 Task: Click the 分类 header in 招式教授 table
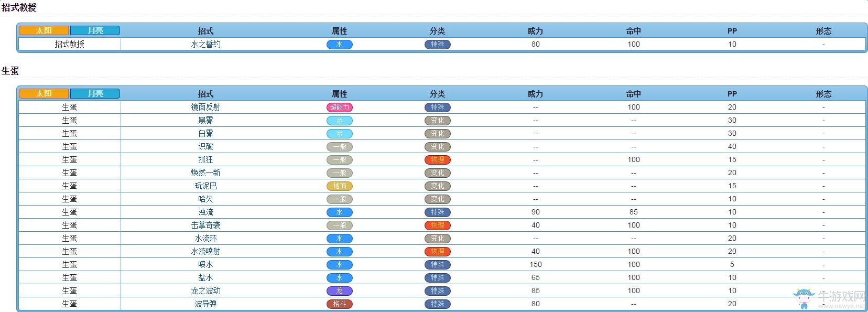(438, 31)
